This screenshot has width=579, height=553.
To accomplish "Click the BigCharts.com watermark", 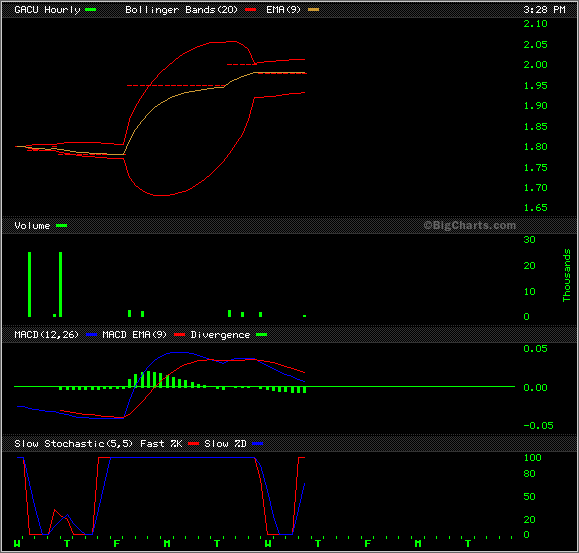I will pyautogui.click(x=469, y=225).
